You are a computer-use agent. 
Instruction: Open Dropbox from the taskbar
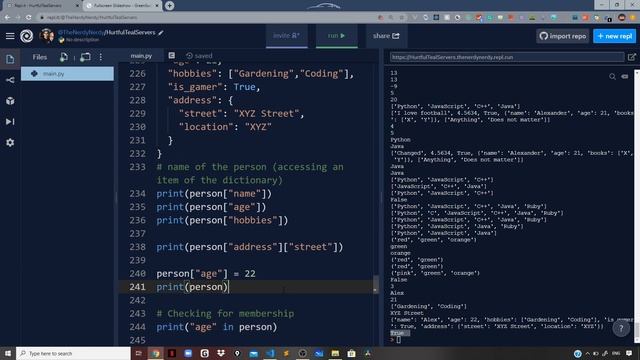221,353
